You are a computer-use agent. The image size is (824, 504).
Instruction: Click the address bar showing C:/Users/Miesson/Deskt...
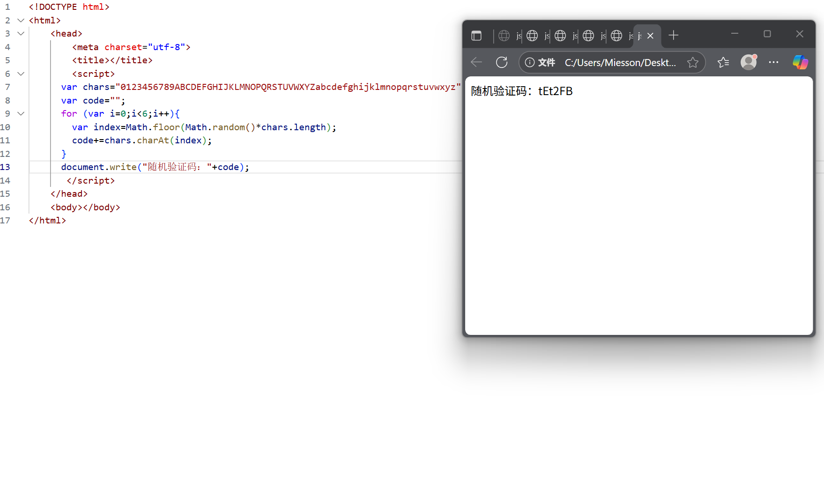coord(620,62)
